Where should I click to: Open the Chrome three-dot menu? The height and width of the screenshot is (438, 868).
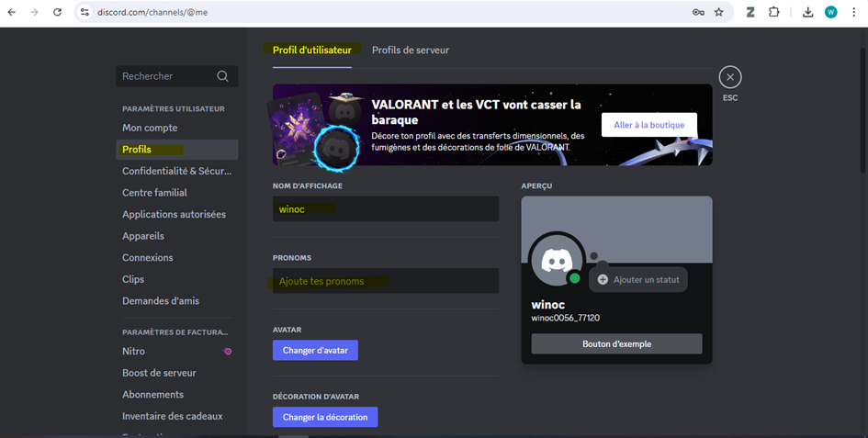(853, 12)
